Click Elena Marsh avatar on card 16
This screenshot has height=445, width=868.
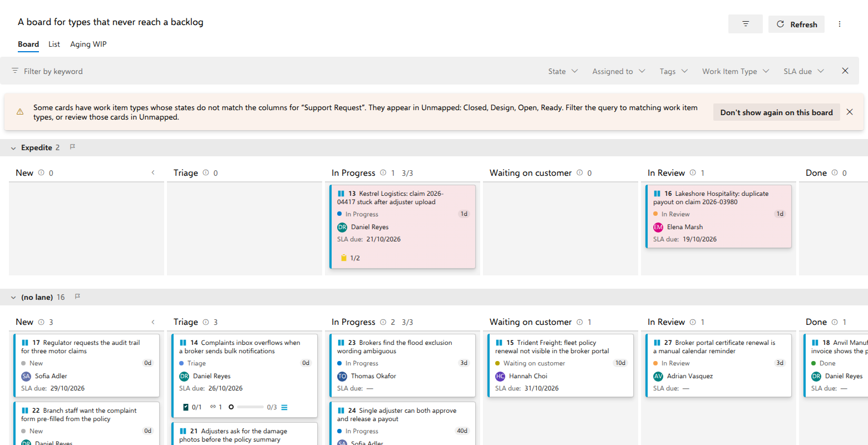658,227
